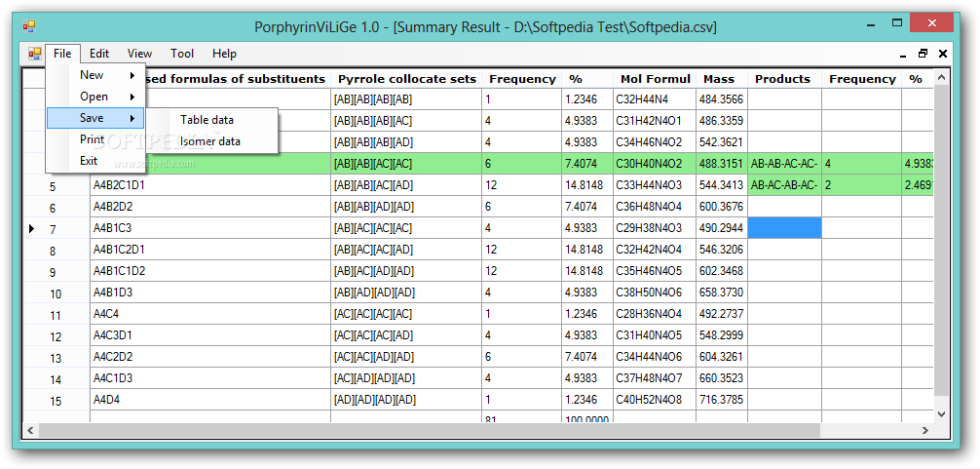Select cell A4C4
The height and width of the screenshot is (469, 980).
point(210,314)
